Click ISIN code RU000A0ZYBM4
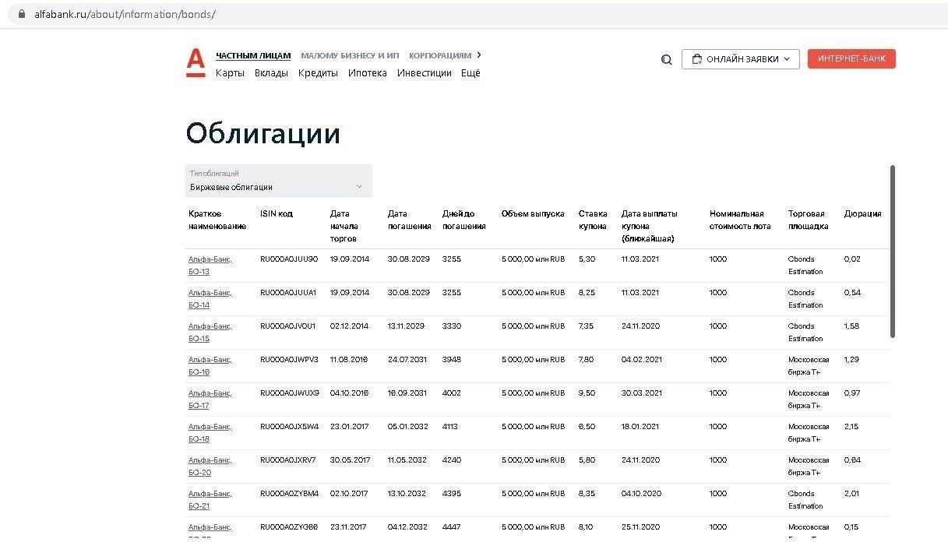This screenshot has width=948, height=560. pos(290,494)
